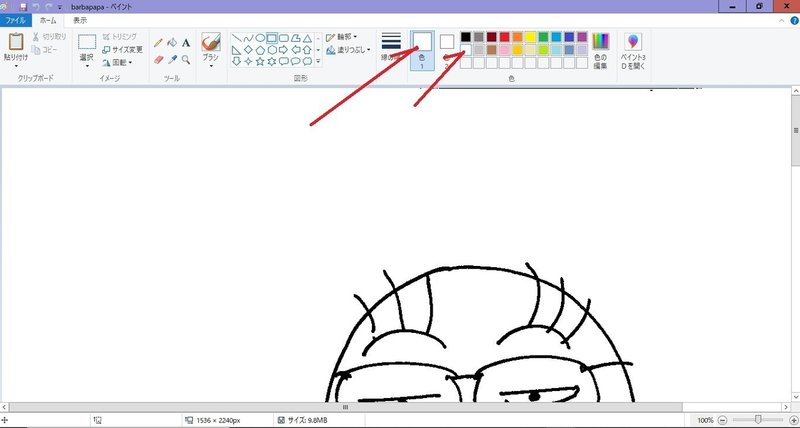Open 色の編集 edit colors dialog
Image resolution: width=800 pixels, height=428 pixels.
(x=601, y=51)
